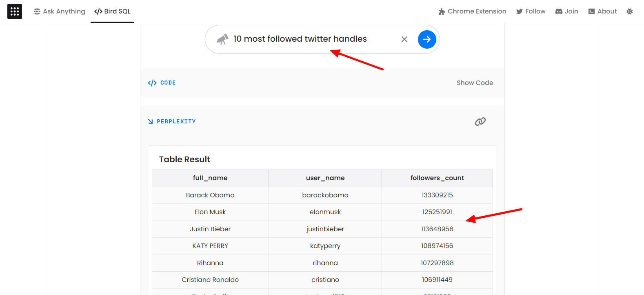Viewport: 644px width, 295px height.
Task: Click the code brackets icon beside CODE
Action: click(152, 83)
